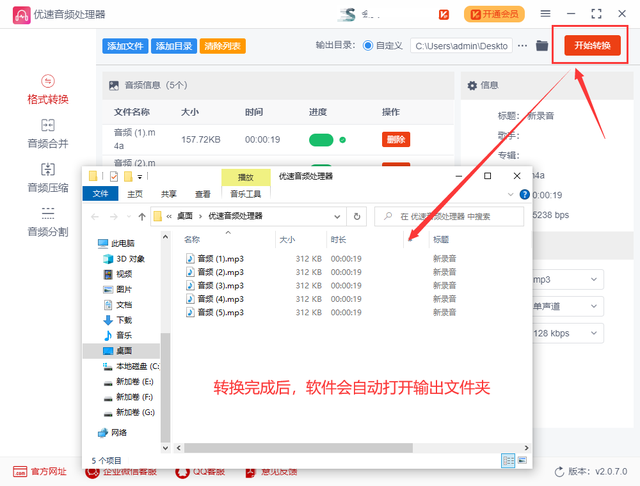Select 此电脑 in navigation tree
640x486 pixels.
tap(116, 244)
